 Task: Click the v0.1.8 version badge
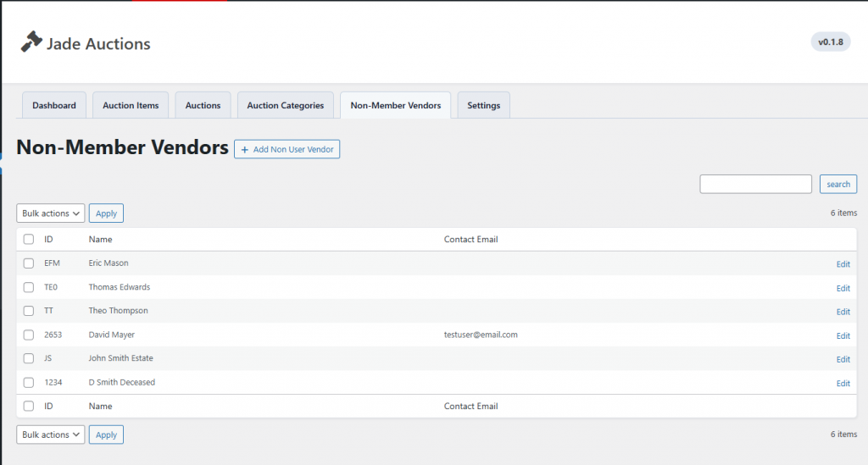[830, 42]
